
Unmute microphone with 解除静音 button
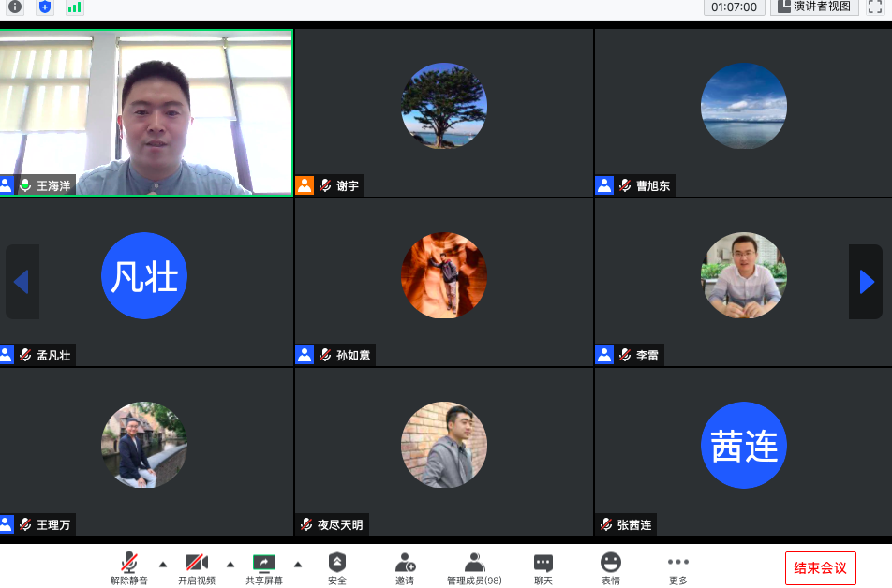[x=129, y=567]
